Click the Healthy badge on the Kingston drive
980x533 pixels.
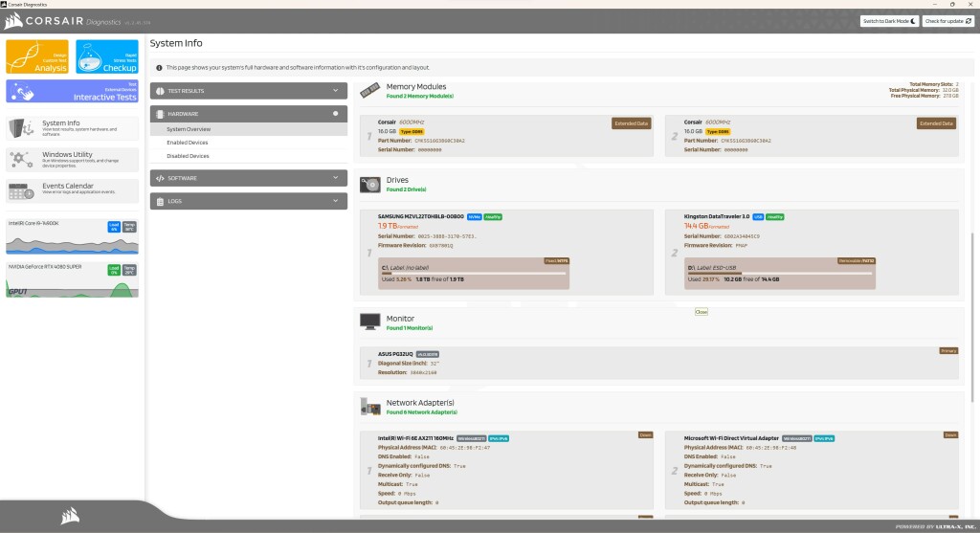[775, 217]
